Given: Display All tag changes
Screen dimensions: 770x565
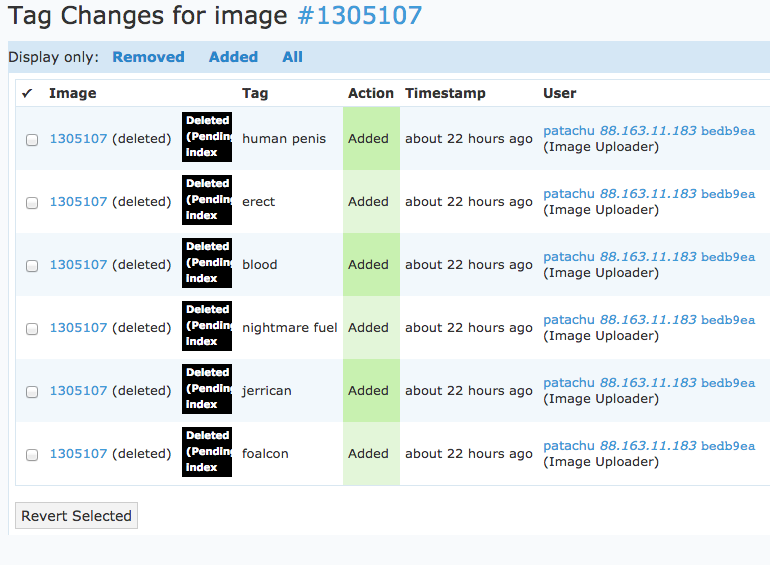Looking at the screenshot, I should [x=292, y=57].
